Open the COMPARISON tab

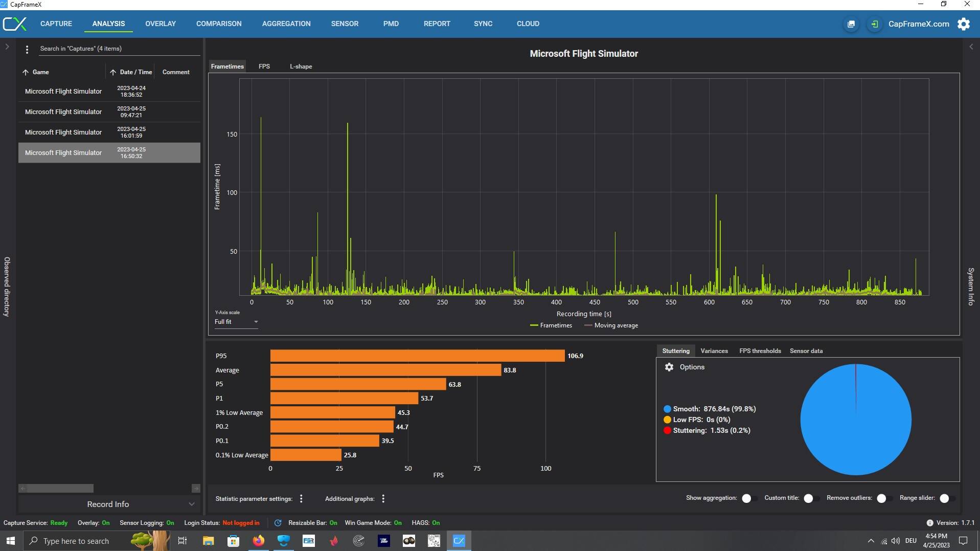219,24
